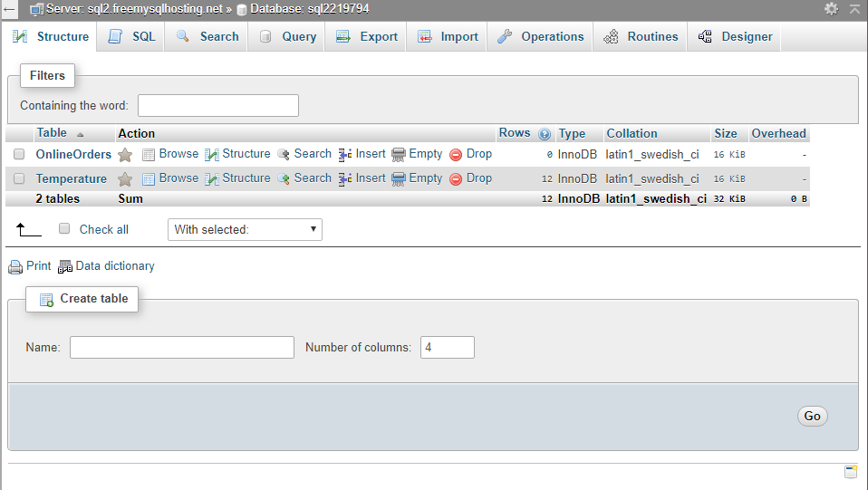Click Insert icon in Temperature row
The height and width of the screenshot is (490, 868).
tap(345, 179)
